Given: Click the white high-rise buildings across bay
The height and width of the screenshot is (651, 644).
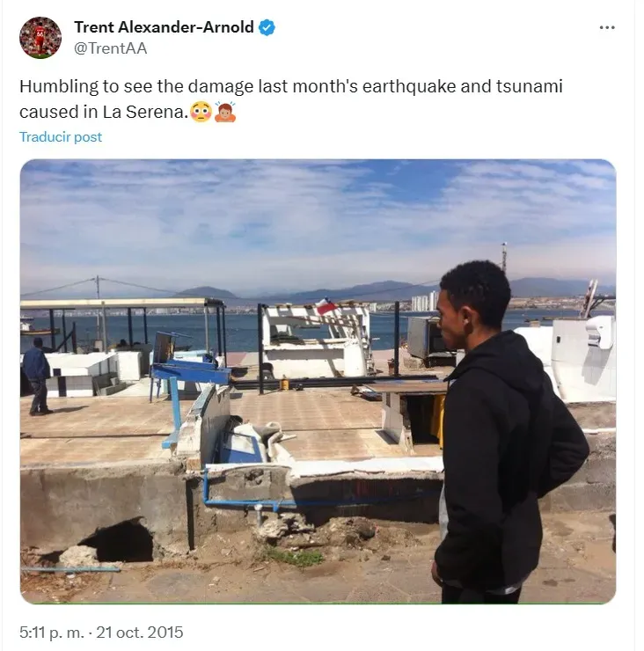Looking at the screenshot, I should [x=424, y=301].
